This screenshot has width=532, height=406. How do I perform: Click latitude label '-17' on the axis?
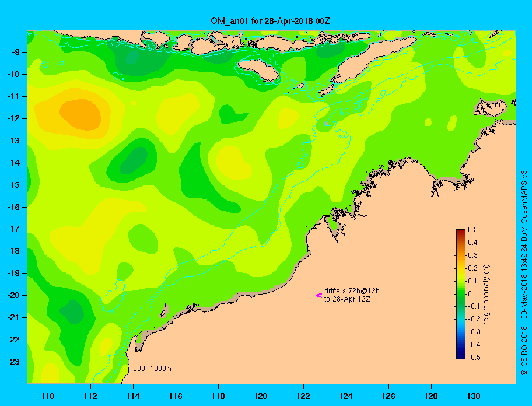click(13, 229)
